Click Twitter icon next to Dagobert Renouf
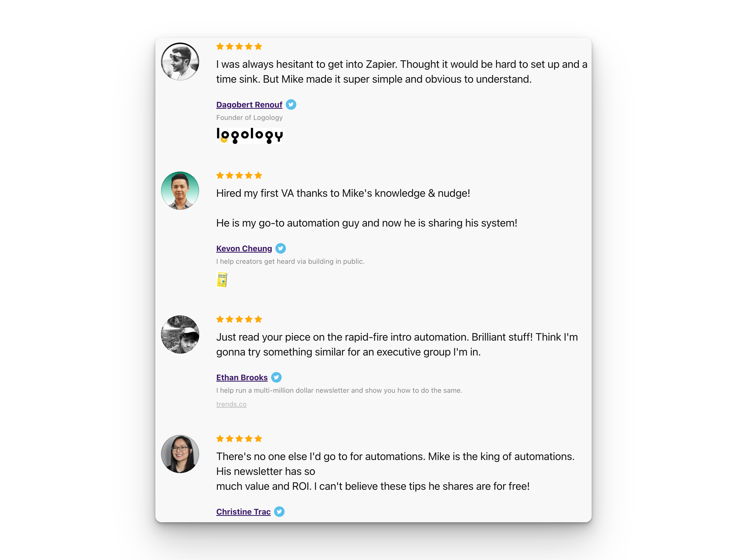 coord(291,105)
